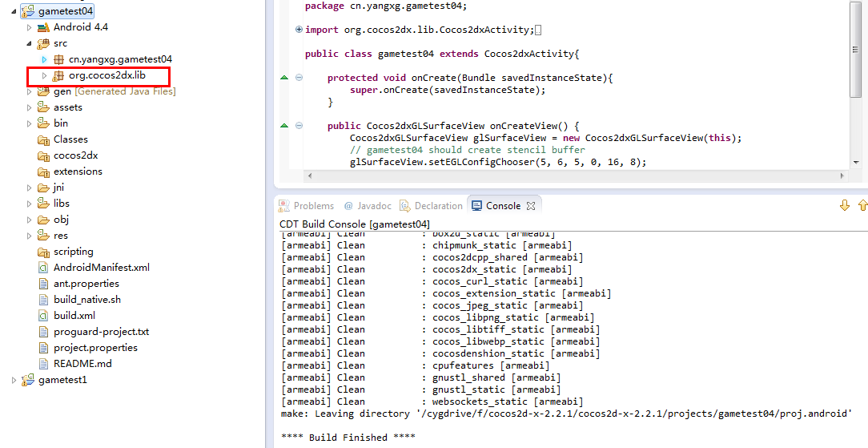
Task: Click the ant.properties file icon
Action: click(x=44, y=284)
